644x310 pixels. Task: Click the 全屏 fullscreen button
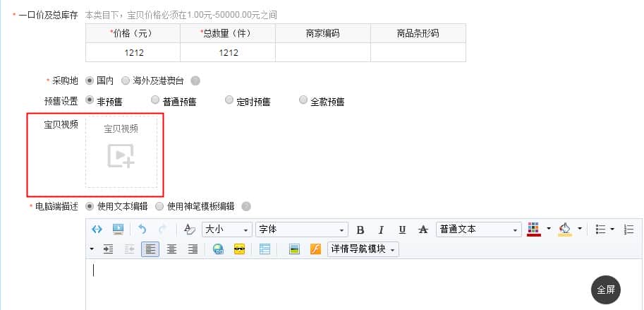[x=606, y=290]
